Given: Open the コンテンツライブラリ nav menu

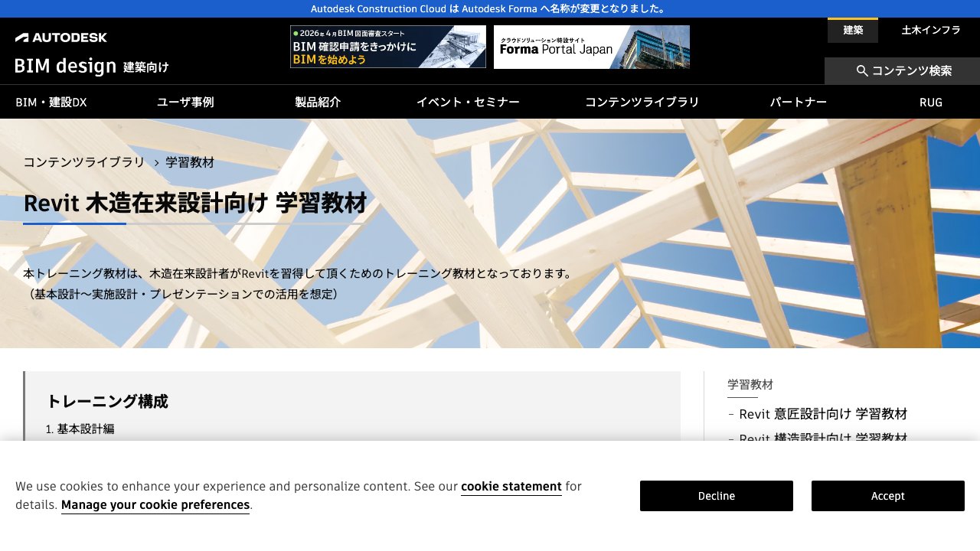Looking at the screenshot, I should [642, 102].
